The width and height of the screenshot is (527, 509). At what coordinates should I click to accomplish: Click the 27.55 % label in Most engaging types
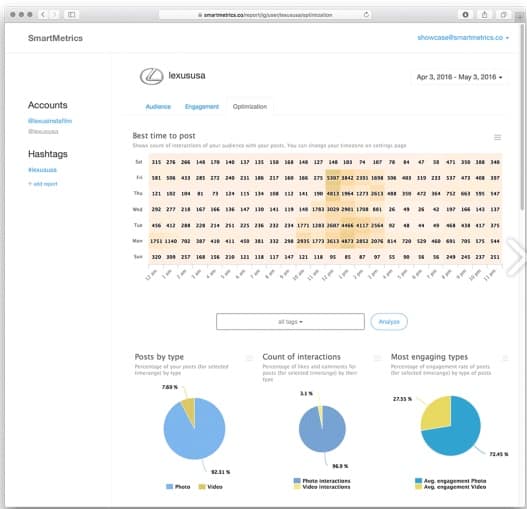[402, 399]
